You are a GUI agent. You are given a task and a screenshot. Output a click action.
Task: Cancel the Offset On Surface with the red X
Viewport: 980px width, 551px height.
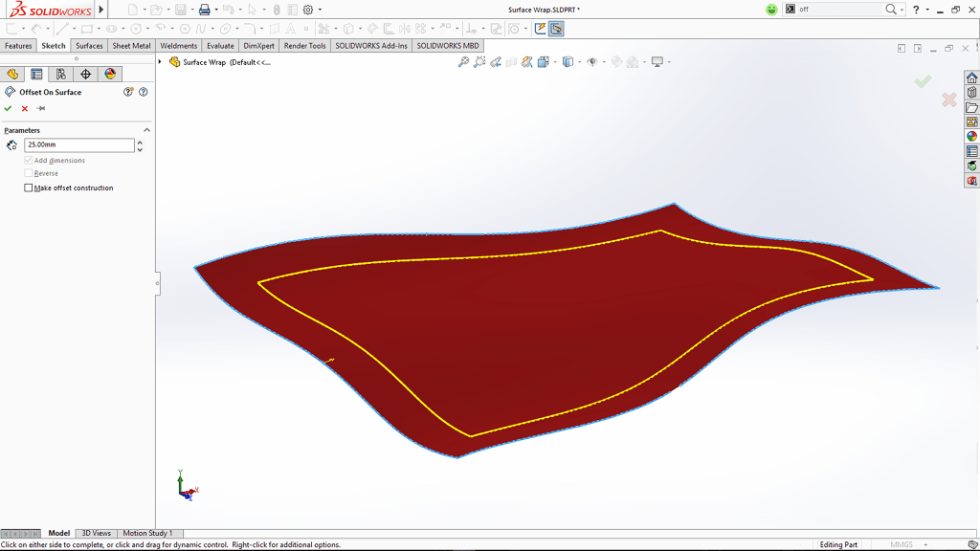[24, 108]
